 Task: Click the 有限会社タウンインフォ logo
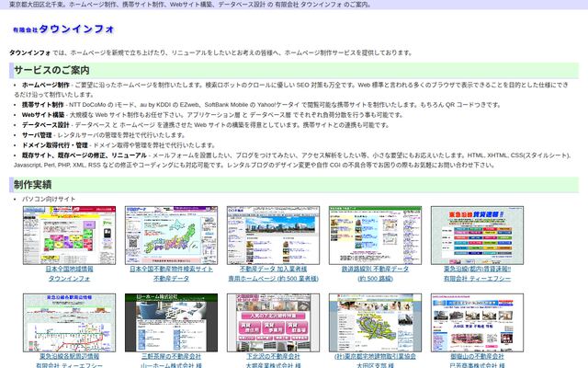click(63, 29)
